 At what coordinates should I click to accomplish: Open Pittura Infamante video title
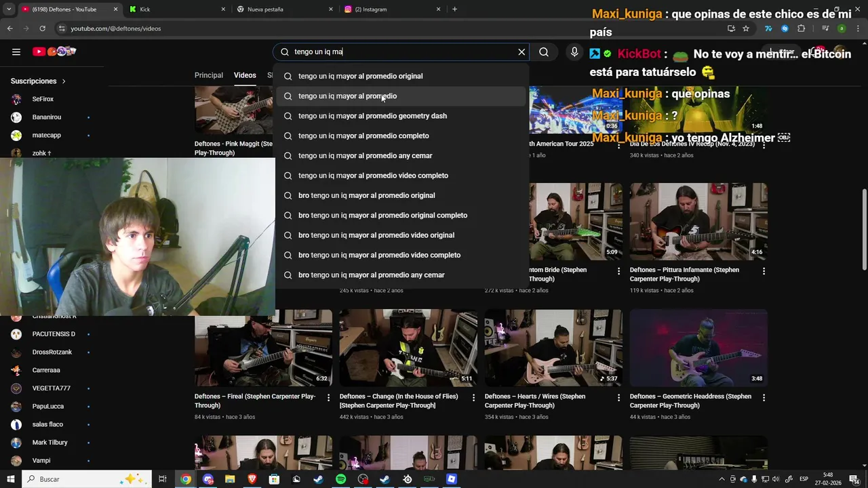point(684,274)
